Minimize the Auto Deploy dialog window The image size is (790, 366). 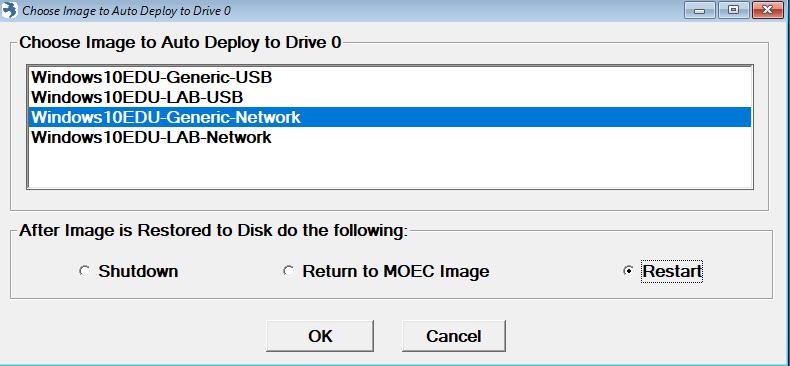(699, 10)
